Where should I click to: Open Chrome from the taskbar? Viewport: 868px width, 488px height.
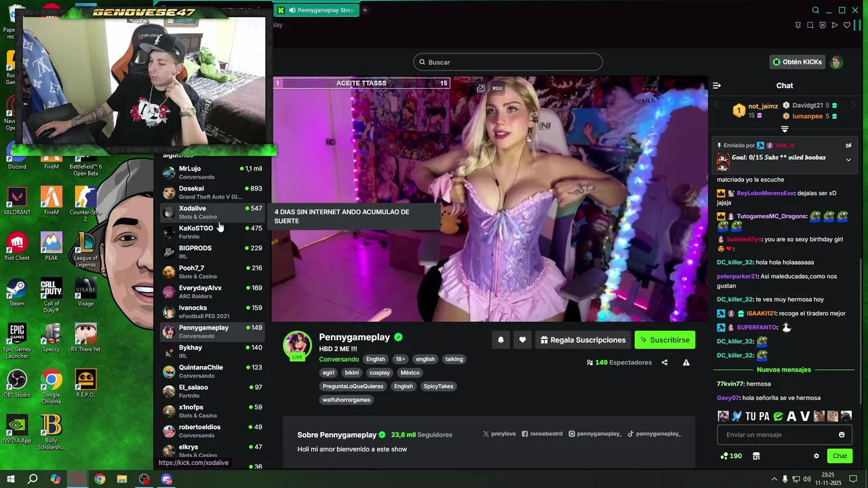(x=100, y=479)
